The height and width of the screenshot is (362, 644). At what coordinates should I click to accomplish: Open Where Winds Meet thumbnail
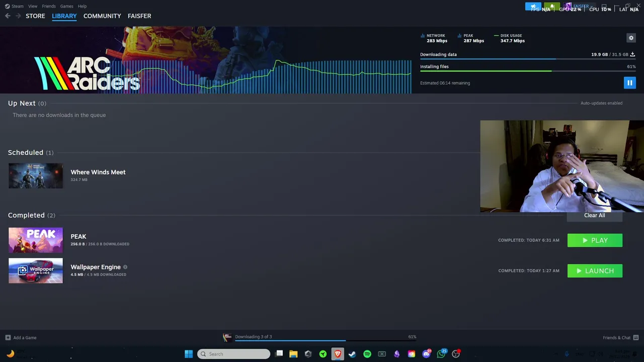(36, 176)
